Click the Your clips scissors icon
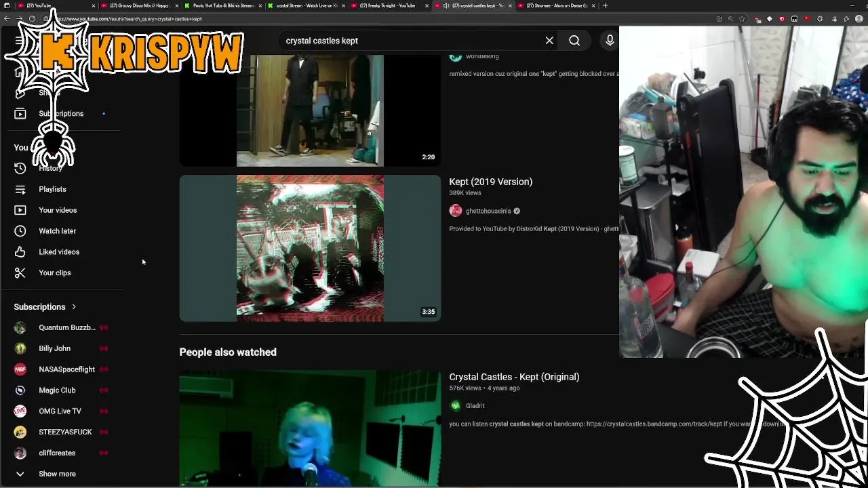This screenshot has width=868, height=488. click(20, 272)
